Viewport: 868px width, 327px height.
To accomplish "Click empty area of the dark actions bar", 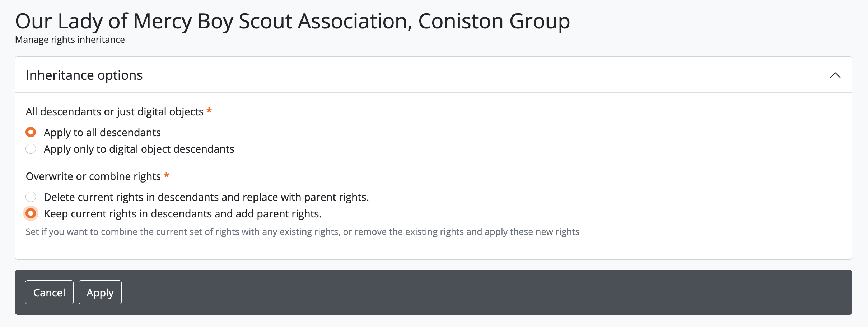I will tap(467, 292).
